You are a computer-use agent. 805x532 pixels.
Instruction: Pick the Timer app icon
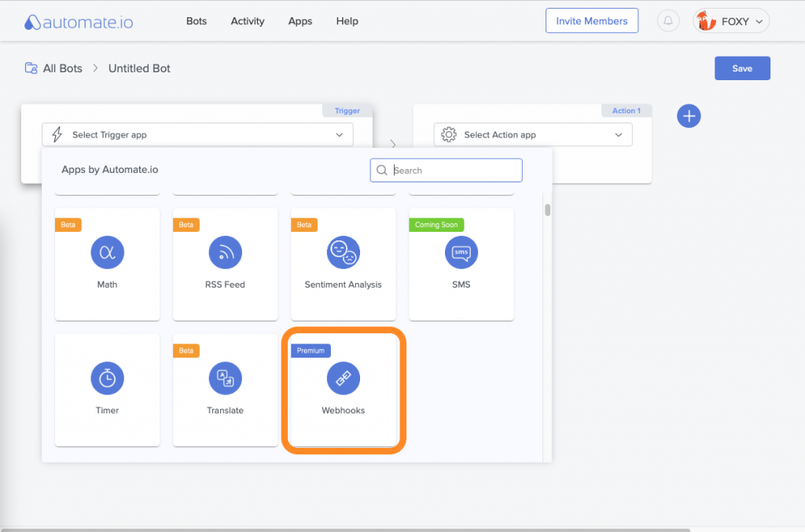pos(107,378)
